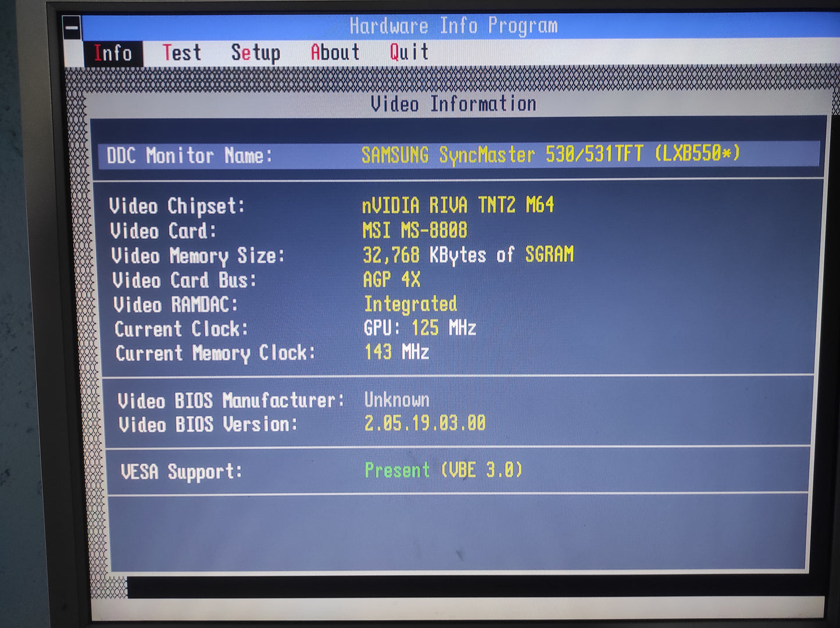The width and height of the screenshot is (840, 628).
Task: Click the Video Chipset label
Action: pyautogui.click(x=177, y=206)
